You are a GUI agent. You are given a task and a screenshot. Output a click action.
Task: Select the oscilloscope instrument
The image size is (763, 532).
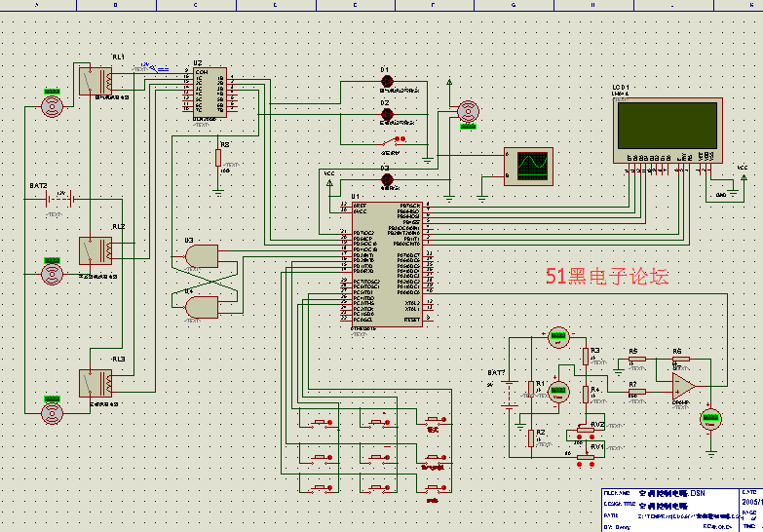(527, 166)
